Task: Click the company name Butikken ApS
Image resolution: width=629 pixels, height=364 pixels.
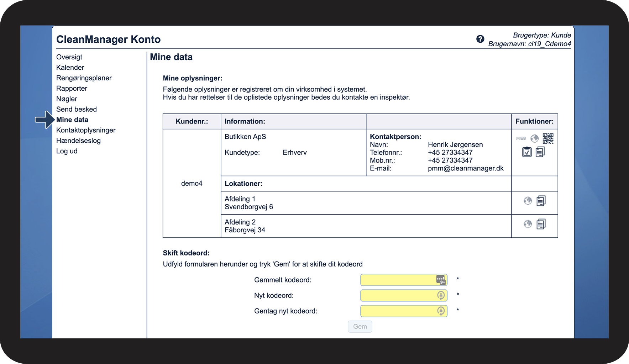Action: pos(245,137)
